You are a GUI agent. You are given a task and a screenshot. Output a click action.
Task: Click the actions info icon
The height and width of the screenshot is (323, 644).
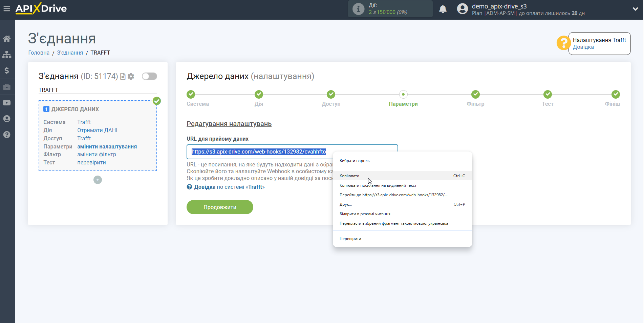358,9
